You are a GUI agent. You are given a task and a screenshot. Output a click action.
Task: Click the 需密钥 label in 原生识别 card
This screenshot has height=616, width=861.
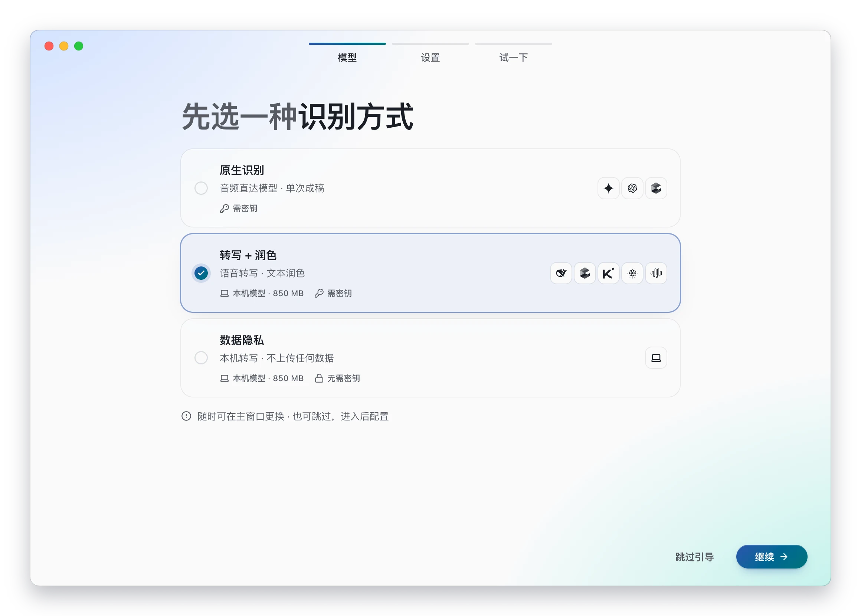click(x=245, y=209)
